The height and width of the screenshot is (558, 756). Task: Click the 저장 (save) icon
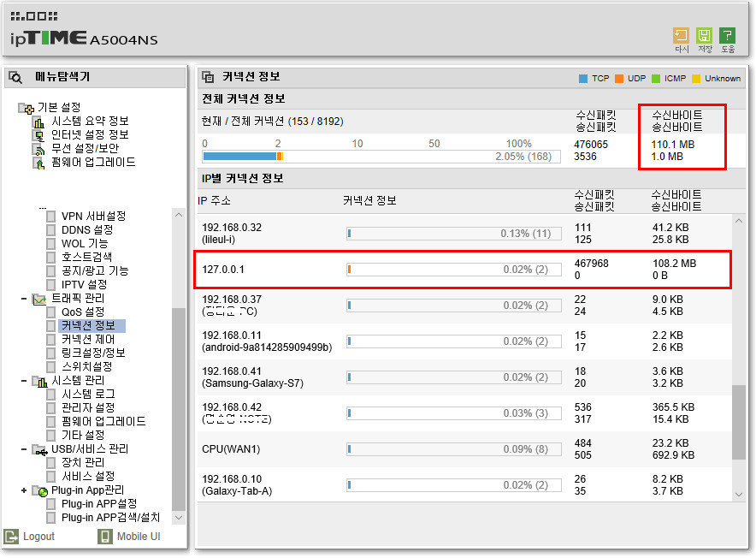click(x=705, y=36)
